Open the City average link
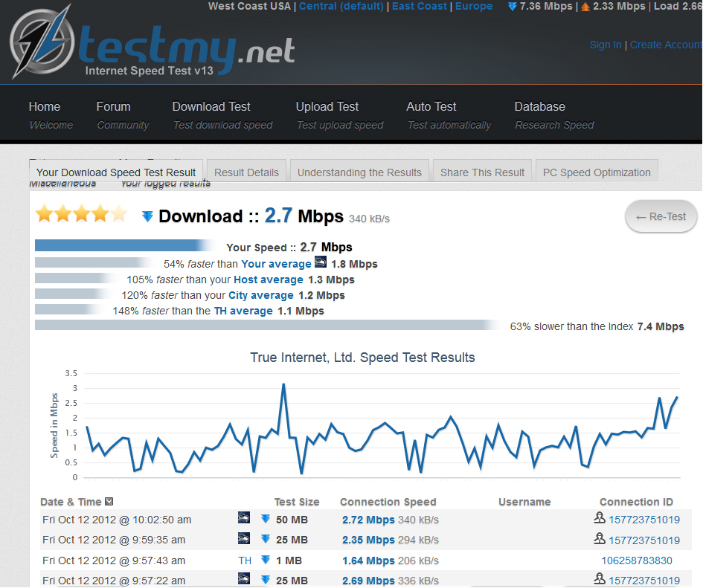 [261, 295]
